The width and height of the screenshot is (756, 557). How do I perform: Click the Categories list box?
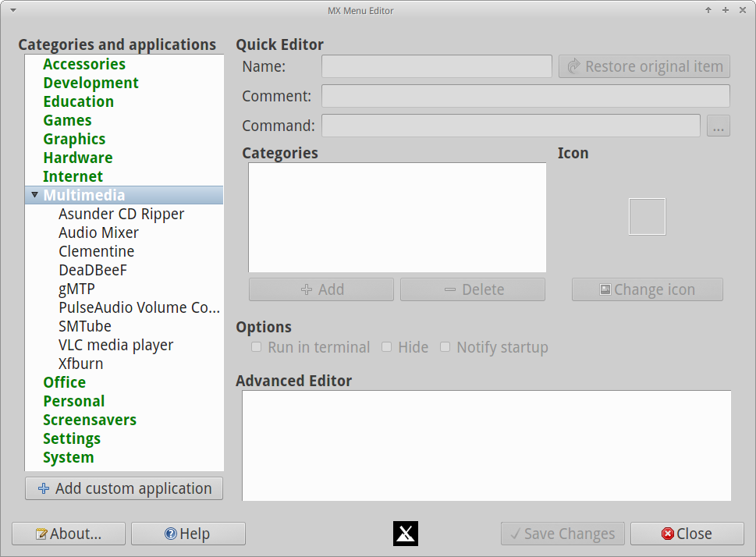[397, 218]
